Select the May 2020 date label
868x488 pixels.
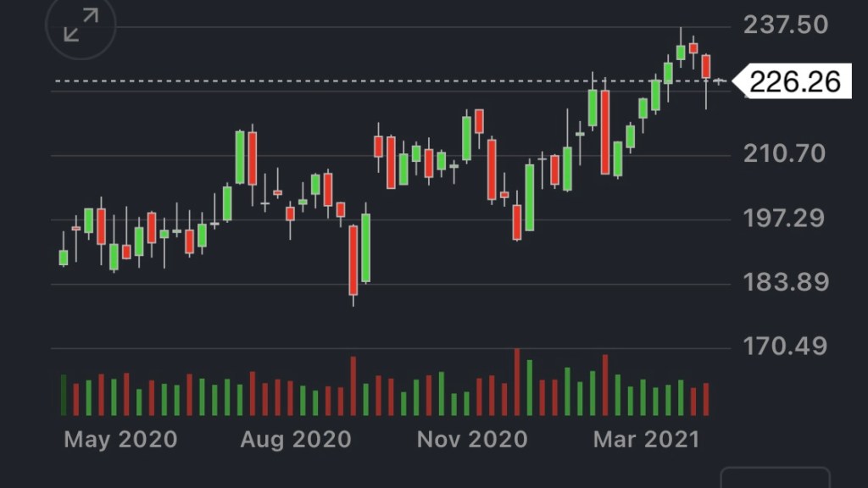coord(120,440)
